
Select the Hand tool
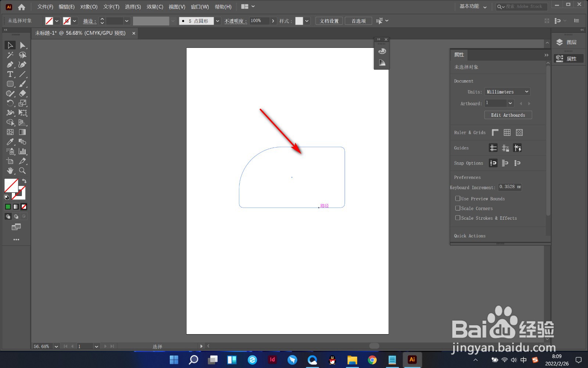pos(10,171)
